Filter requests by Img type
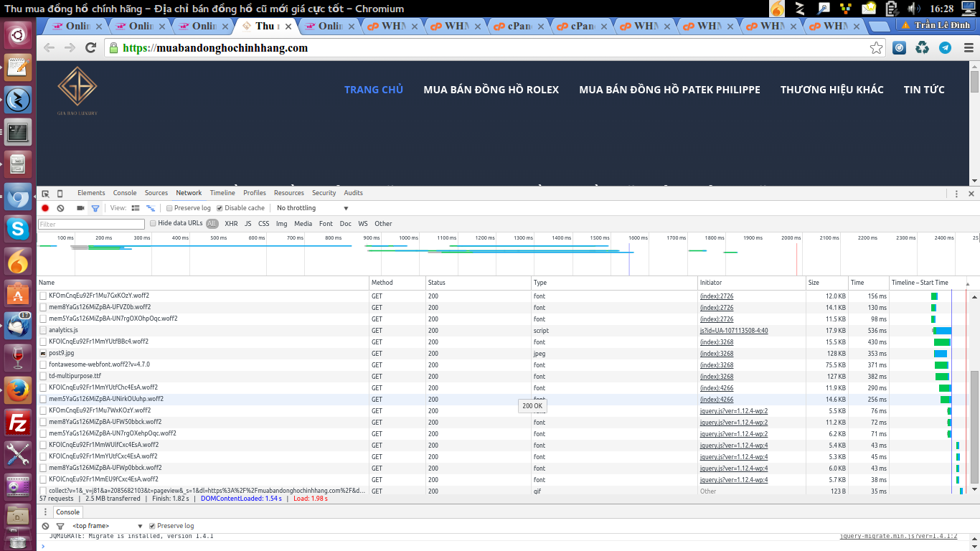 [281, 224]
